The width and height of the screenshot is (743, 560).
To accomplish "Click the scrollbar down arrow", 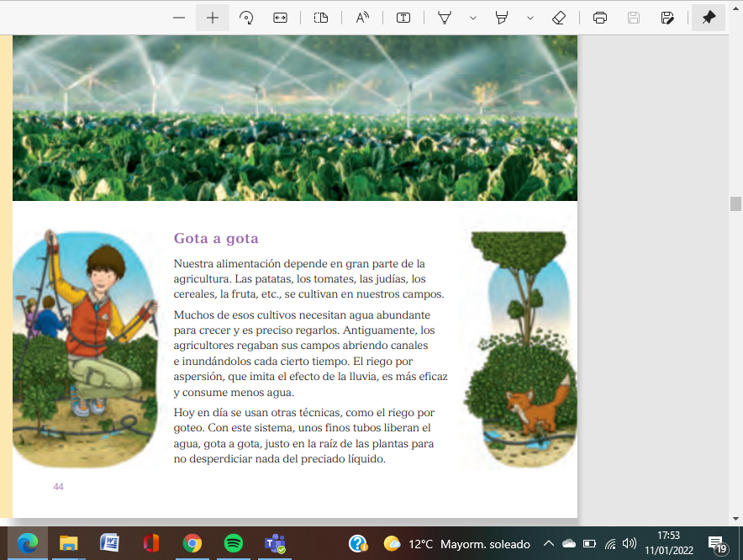I will click(x=735, y=519).
